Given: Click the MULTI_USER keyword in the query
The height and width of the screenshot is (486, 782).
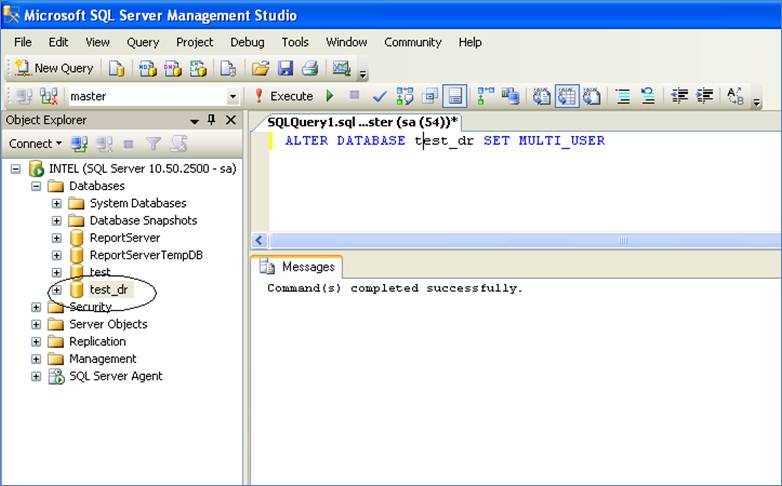Looking at the screenshot, I should 562,141.
